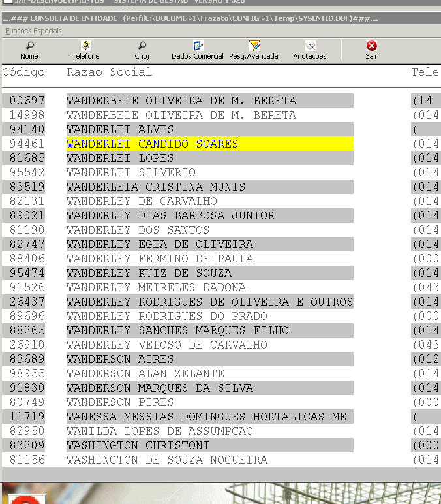This screenshot has height=504, width=441.
Task: Select row WANDERLEY FERMINO DE PAULA
Action: 210,259
